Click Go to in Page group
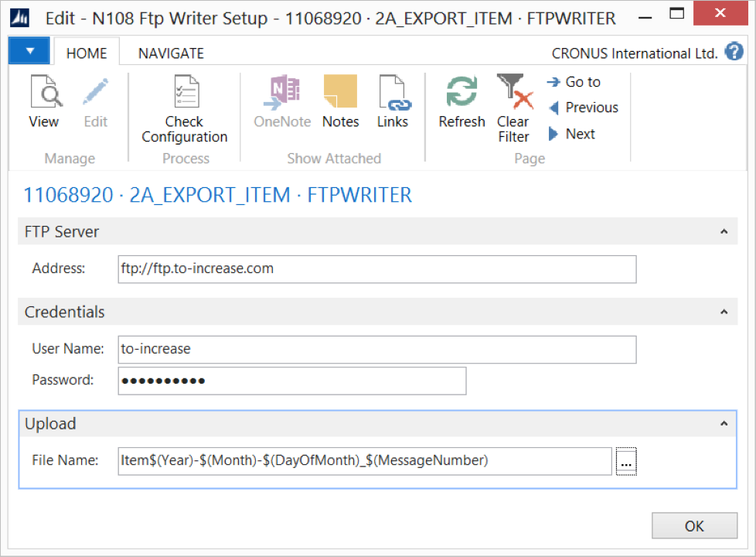This screenshot has height=557, width=756. (574, 82)
